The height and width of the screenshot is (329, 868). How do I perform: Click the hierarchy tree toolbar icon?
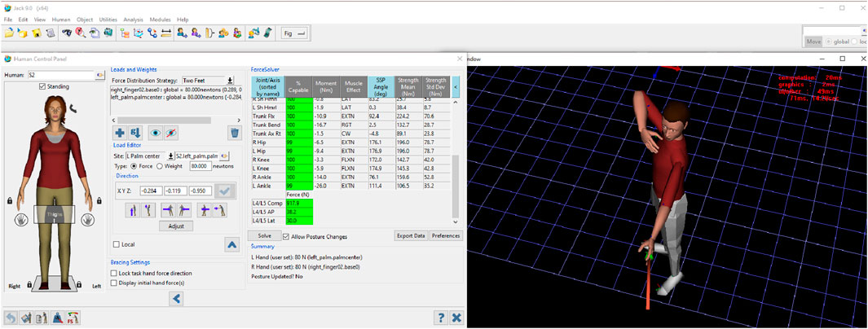pos(126,33)
